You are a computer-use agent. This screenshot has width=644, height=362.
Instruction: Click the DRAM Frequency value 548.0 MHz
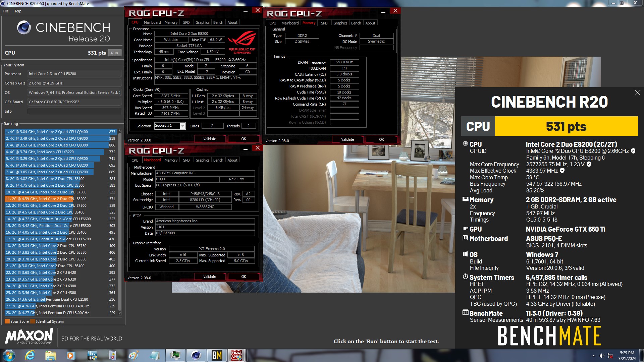tap(344, 62)
